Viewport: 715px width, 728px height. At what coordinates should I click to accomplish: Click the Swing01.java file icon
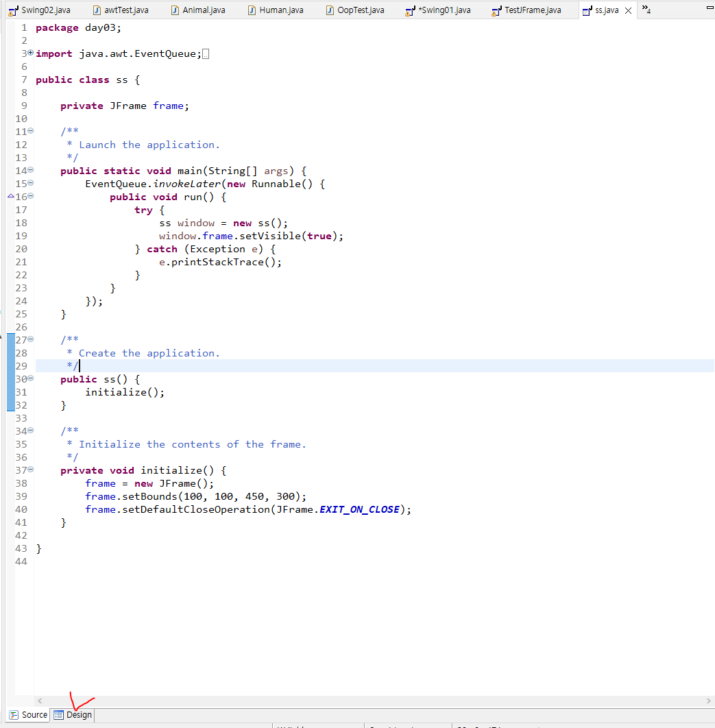410,11
